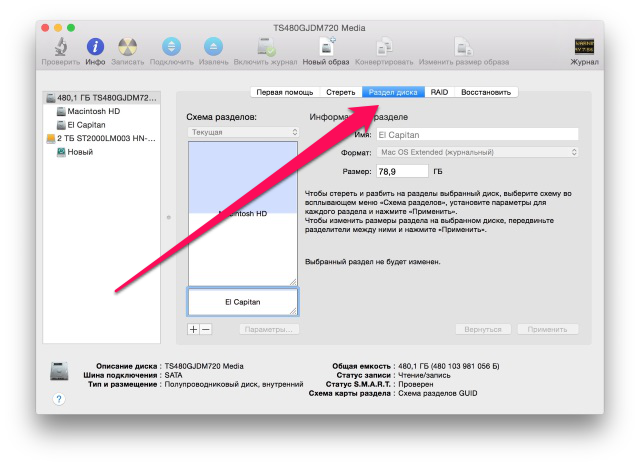Viewport: 640px width, 466px height.
Task: Click the Параметры… button
Action: coord(269,329)
